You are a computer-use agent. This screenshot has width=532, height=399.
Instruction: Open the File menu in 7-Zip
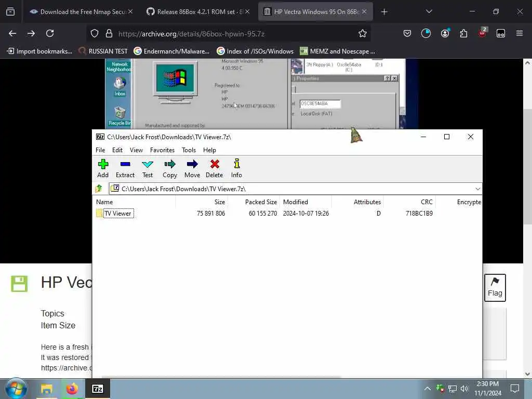(100, 150)
